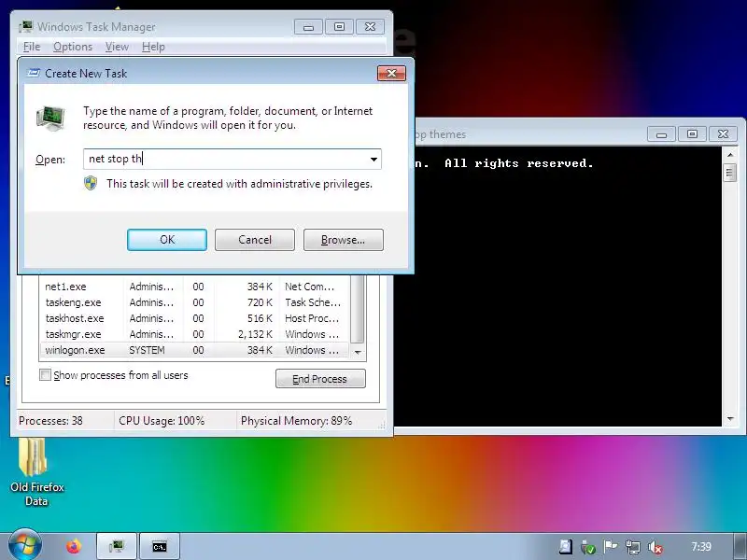Open Task Manager's View menu
Viewport: 747px width, 560px height.
118,47
